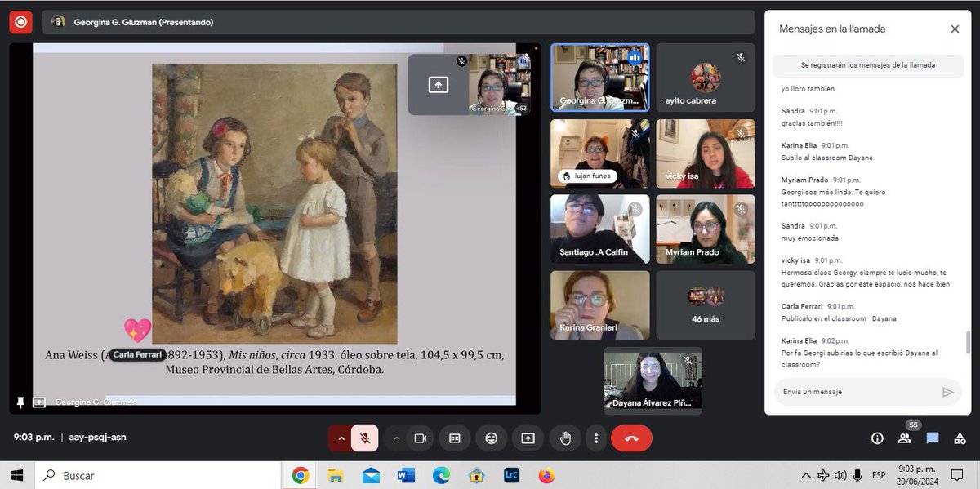Turn on the camera
980x489 pixels.
(420, 438)
